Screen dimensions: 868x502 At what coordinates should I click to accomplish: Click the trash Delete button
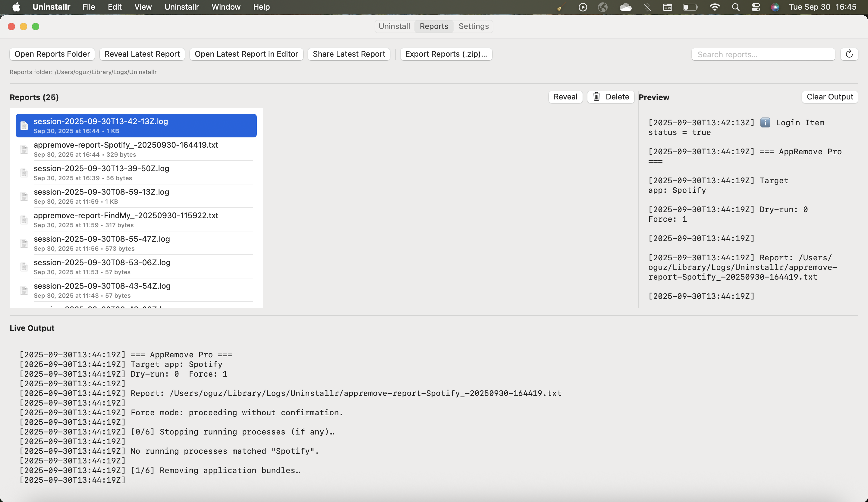pyautogui.click(x=610, y=97)
